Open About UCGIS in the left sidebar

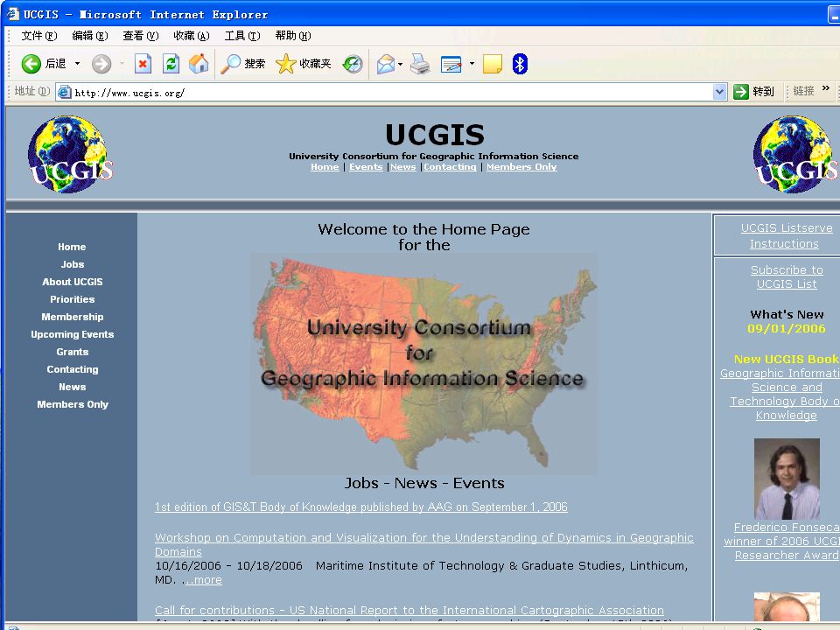[x=73, y=282]
